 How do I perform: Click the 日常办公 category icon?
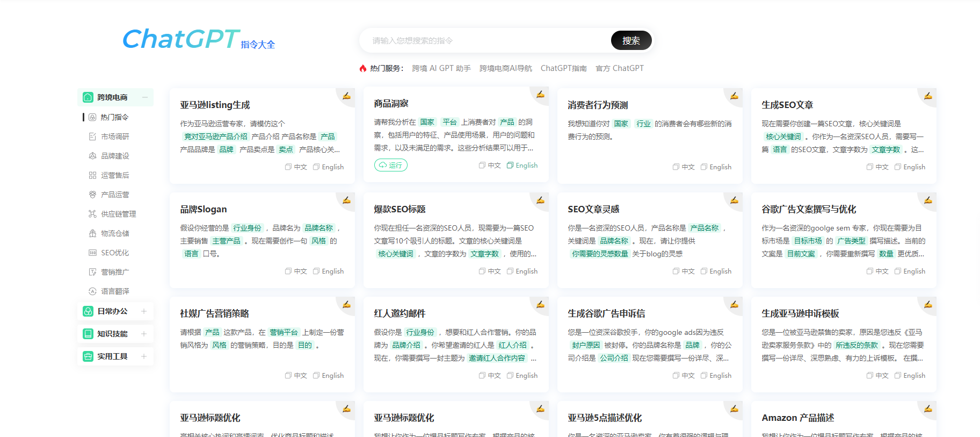pyautogui.click(x=88, y=311)
